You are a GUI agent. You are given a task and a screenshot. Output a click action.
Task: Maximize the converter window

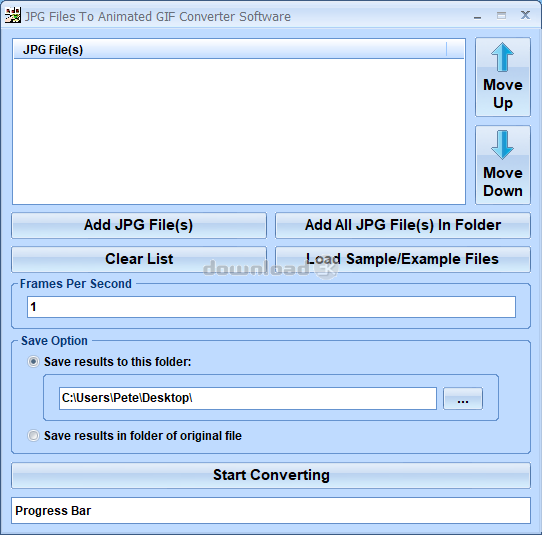point(501,16)
